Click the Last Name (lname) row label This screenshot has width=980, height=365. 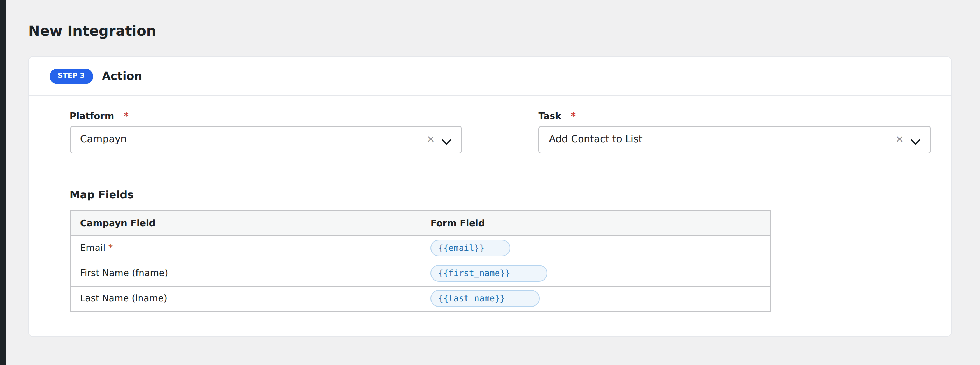(124, 298)
